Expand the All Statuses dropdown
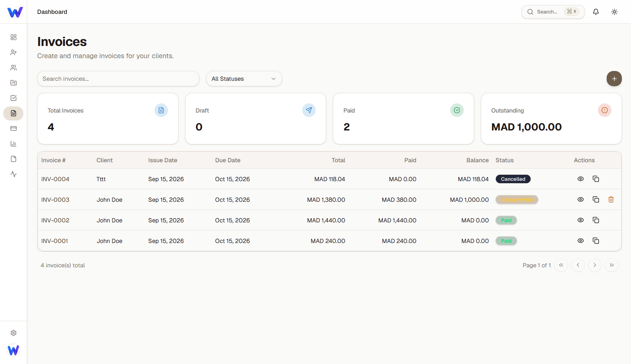 (x=244, y=79)
